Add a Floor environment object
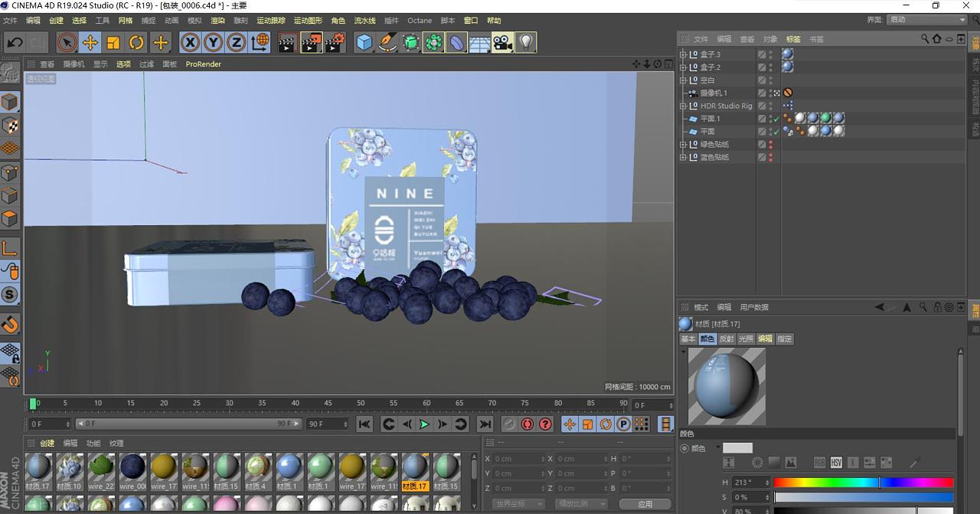Screen dimensions: 980x514 [479, 43]
